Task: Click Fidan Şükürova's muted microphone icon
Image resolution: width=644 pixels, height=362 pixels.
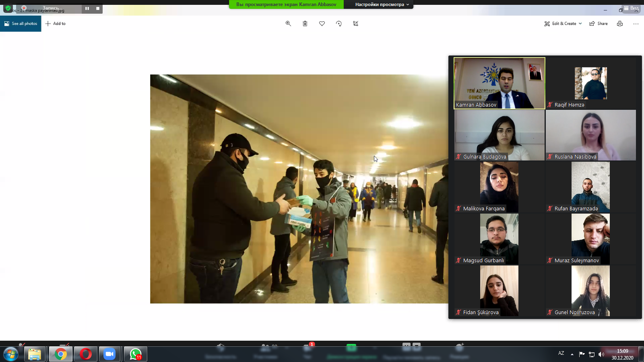Action: 458,313
